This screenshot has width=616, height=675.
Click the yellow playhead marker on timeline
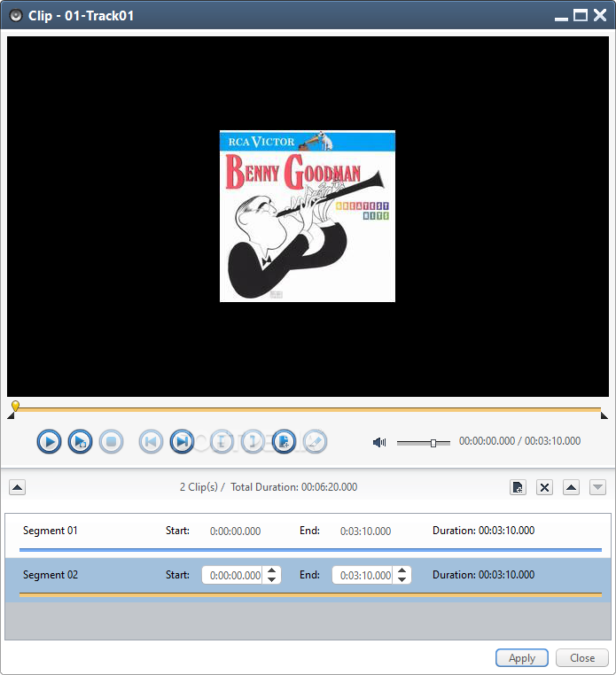[x=15, y=406]
